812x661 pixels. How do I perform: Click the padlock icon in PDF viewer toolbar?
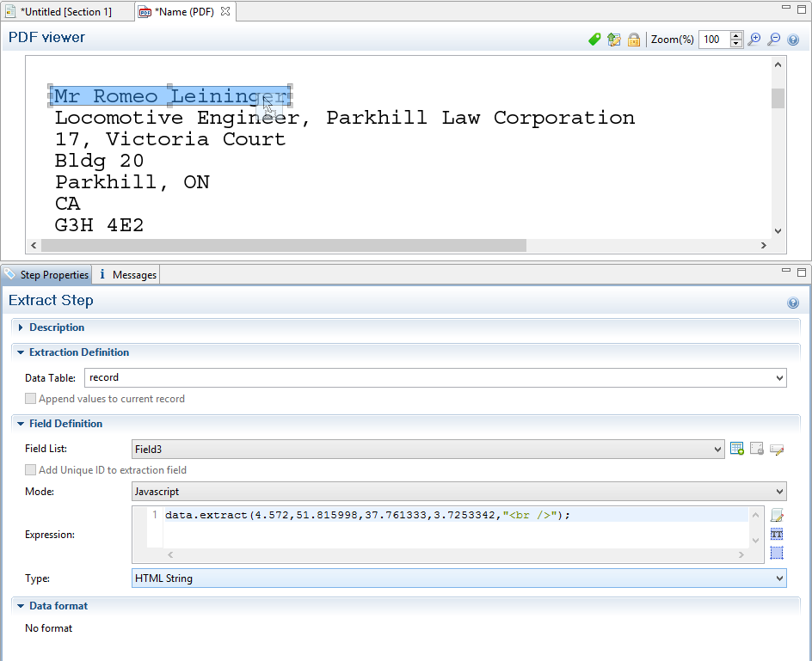coord(634,40)
